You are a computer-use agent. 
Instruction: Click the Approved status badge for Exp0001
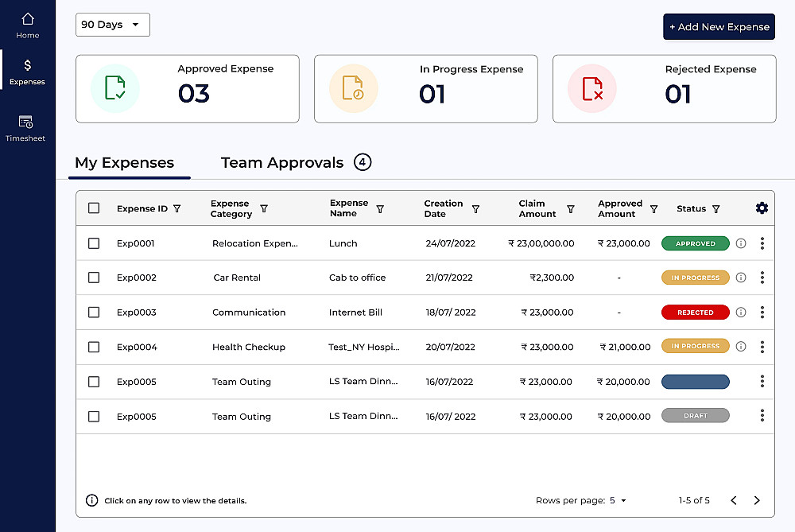click(695, 243)
